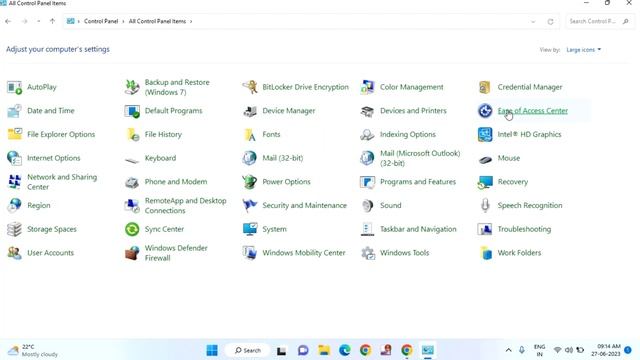Show hidden system tray icons
Viewport: 640px width, 360px height.
point(508,350)
